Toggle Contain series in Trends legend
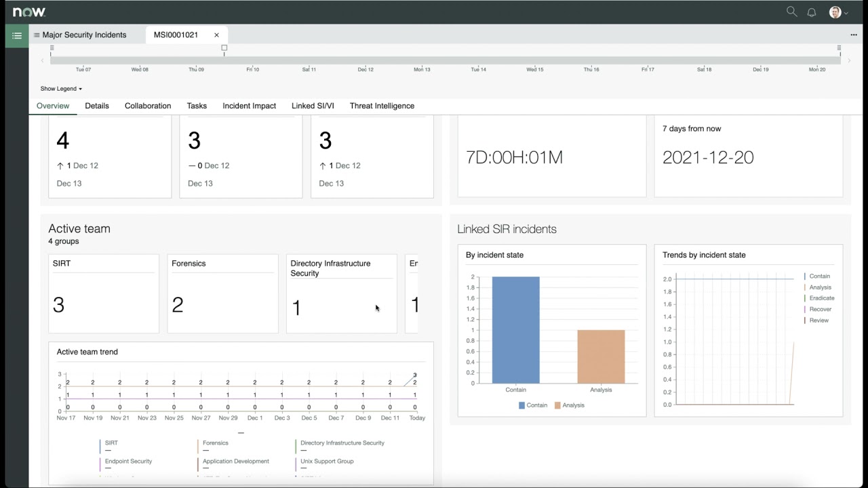 (x=817, y=277)
